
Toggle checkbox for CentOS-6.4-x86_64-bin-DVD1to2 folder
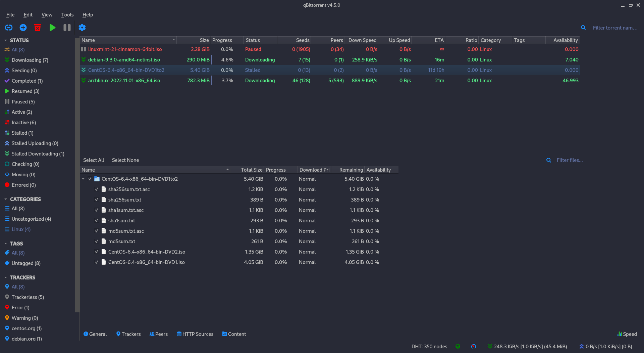90,179
